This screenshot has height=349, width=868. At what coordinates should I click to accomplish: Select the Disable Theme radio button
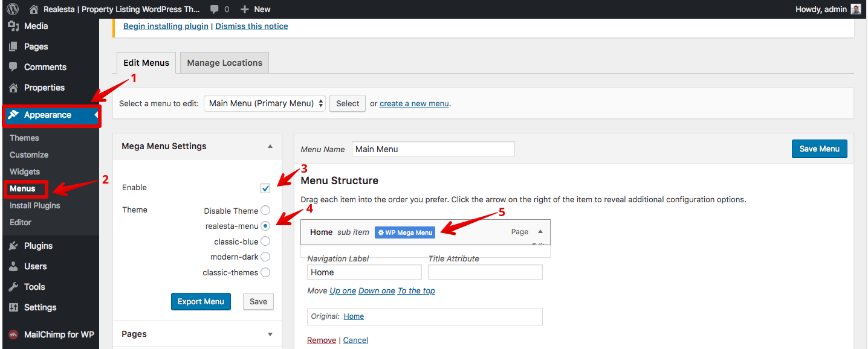265,211
